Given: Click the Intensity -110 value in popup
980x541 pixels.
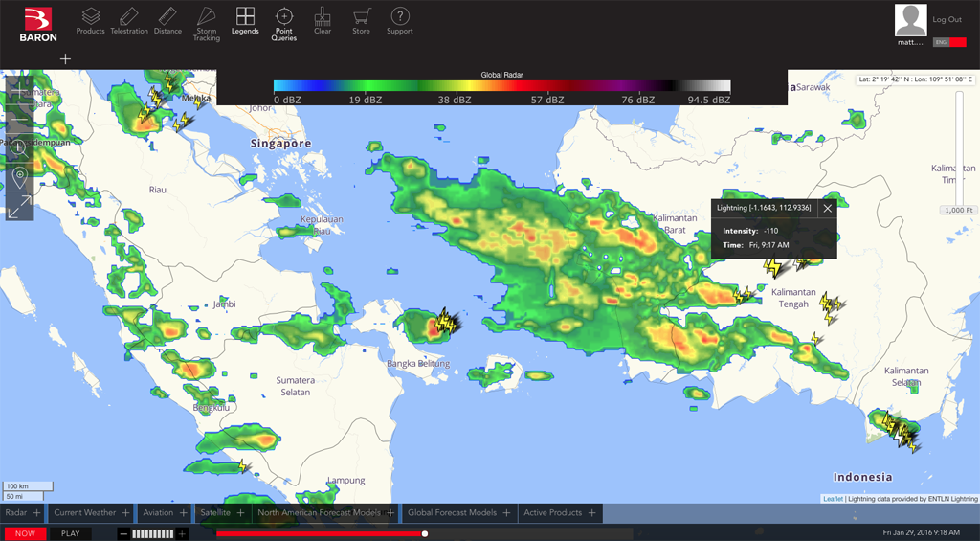Looking at the screenshot, I should (x=771, y=231).
